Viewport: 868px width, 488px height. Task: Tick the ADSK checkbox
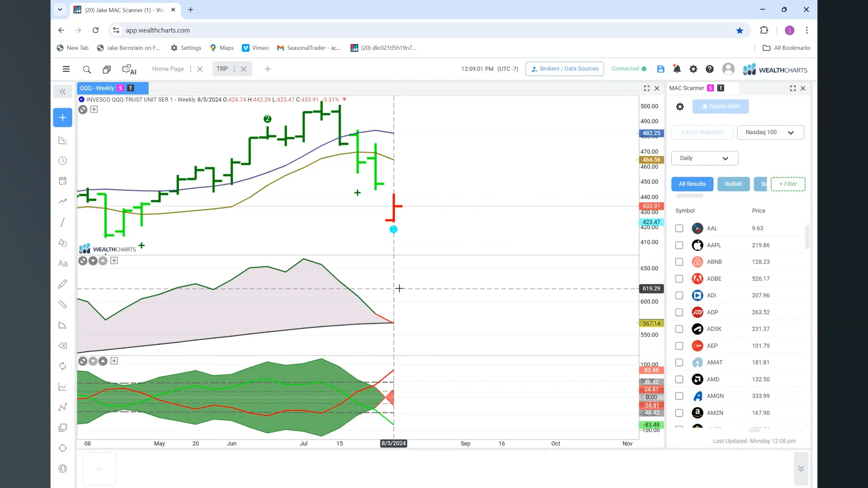pyautogui.click(x=679, y=329)
